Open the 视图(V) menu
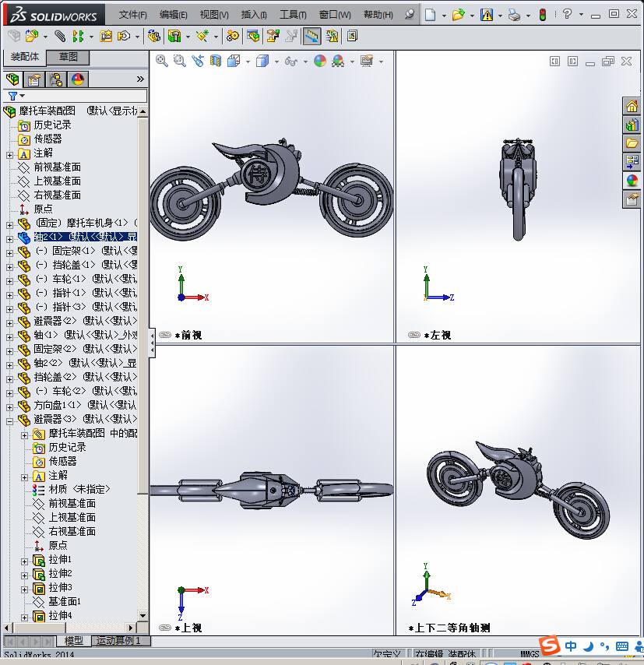 click(214, 15)
